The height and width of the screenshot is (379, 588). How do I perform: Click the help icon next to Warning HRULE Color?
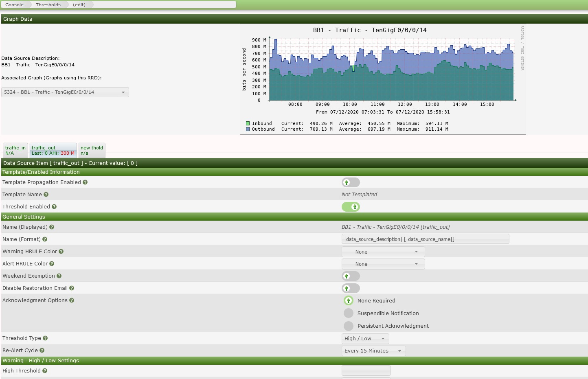(61, 252)
